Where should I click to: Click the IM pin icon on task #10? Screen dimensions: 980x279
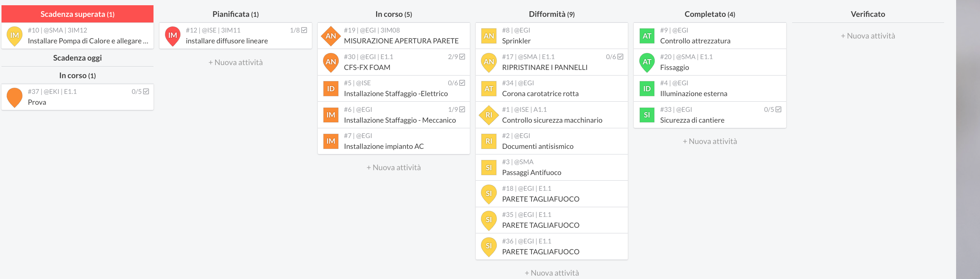15,36
